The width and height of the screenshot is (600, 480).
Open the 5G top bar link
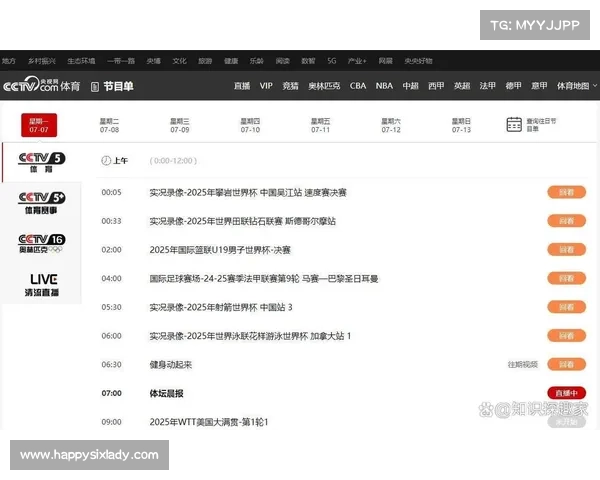332,61
